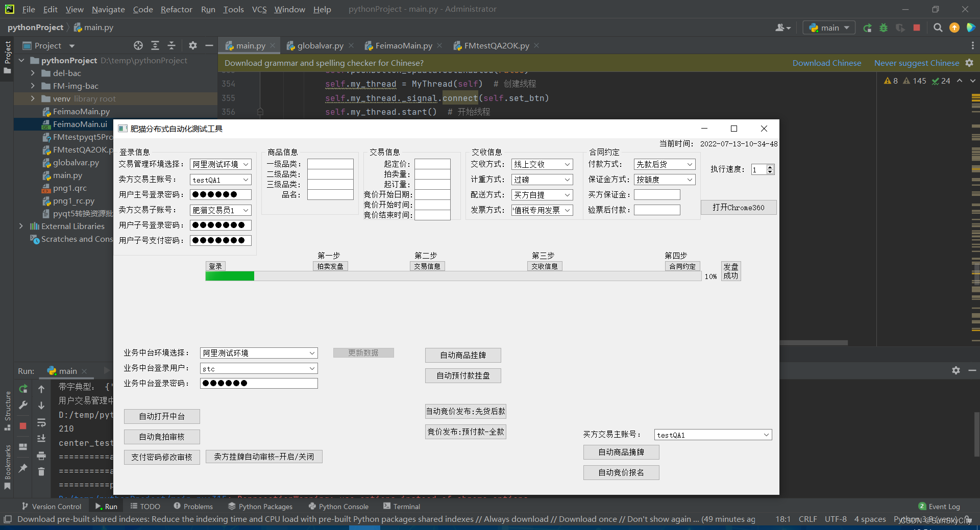Rerun the program from the Run panel
Viewport: 980px width, 530px height.
tap(23, 389)
